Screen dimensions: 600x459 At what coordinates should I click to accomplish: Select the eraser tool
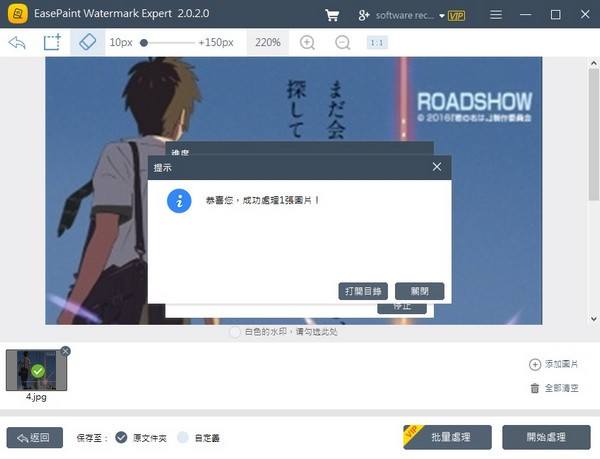86,43
